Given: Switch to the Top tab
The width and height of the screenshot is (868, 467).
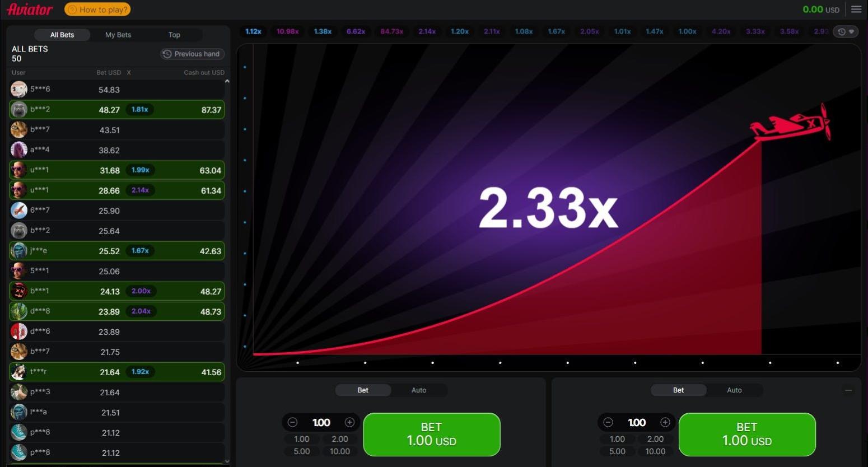Looking at the screenshot, I should 174,35.
